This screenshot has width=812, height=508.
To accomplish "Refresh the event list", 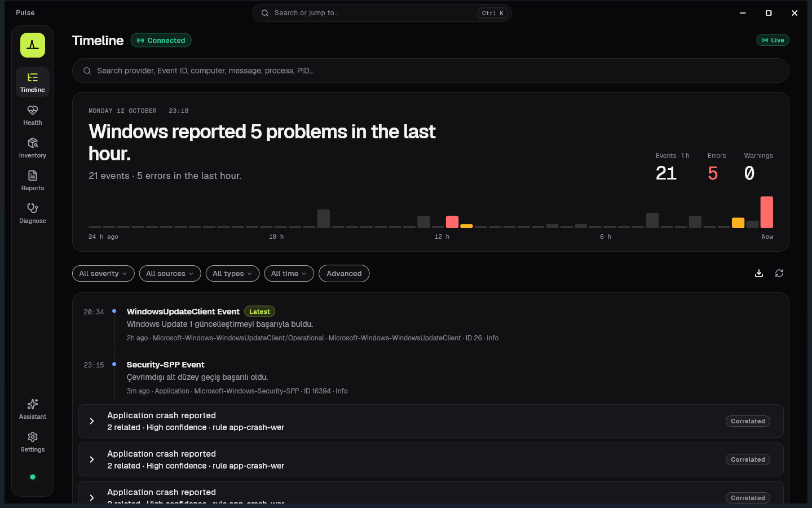I will [x=779, y=273].
